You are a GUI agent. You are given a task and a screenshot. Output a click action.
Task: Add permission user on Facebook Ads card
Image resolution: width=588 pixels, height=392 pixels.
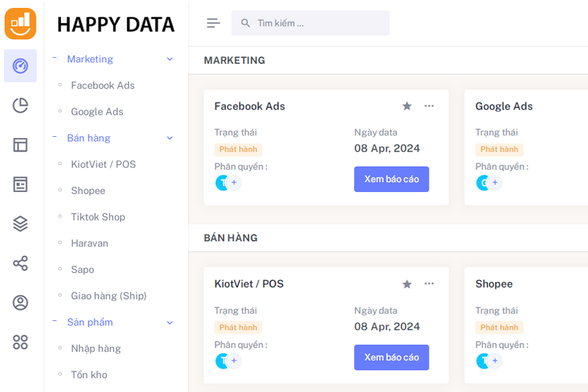coord(234,183)
